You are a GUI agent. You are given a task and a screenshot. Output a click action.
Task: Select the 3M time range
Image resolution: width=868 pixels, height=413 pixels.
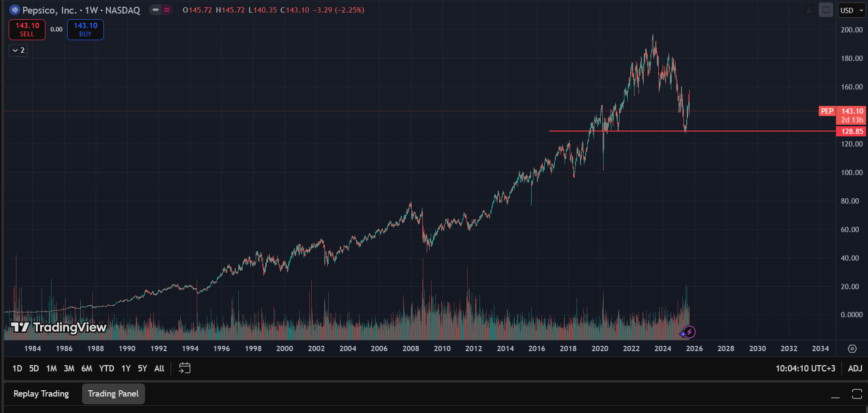click(69, 369)
